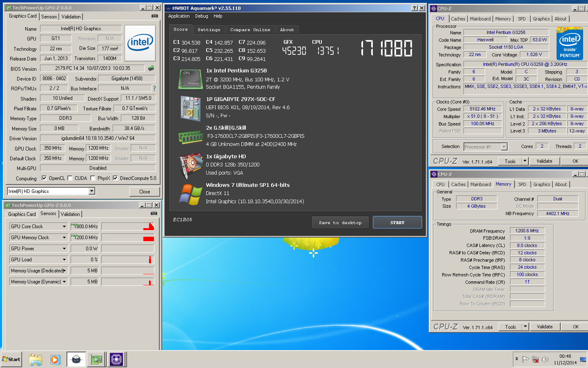Open SPD tab in lower CPU-Z window

(522, 184)
